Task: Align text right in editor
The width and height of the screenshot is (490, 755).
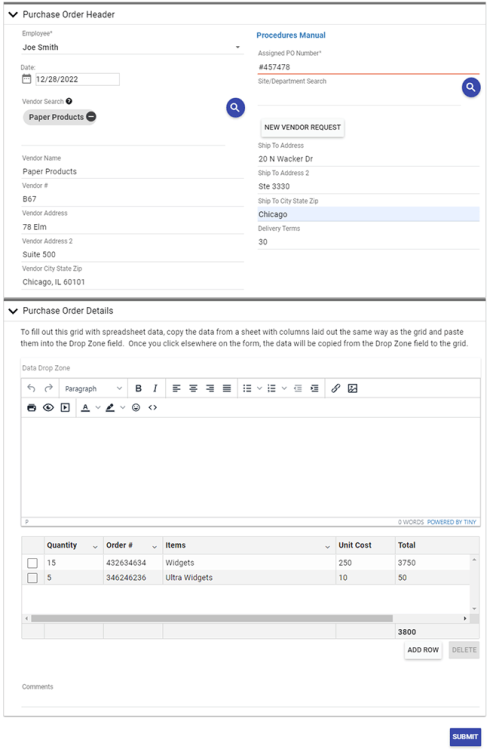Action: click(210, 388)
